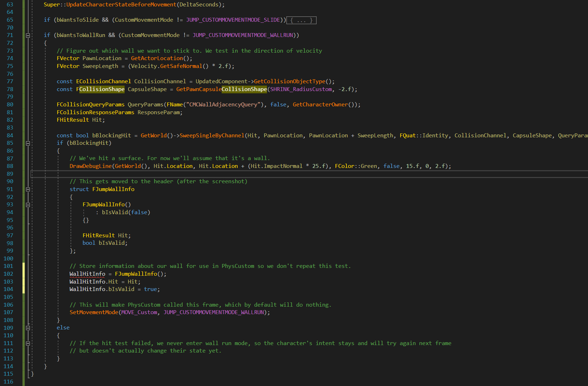This screenshot has height=386, width=588.
Task: Collapse the FJumpWallInfo constructor at line 93
Action: coord(28,205)
